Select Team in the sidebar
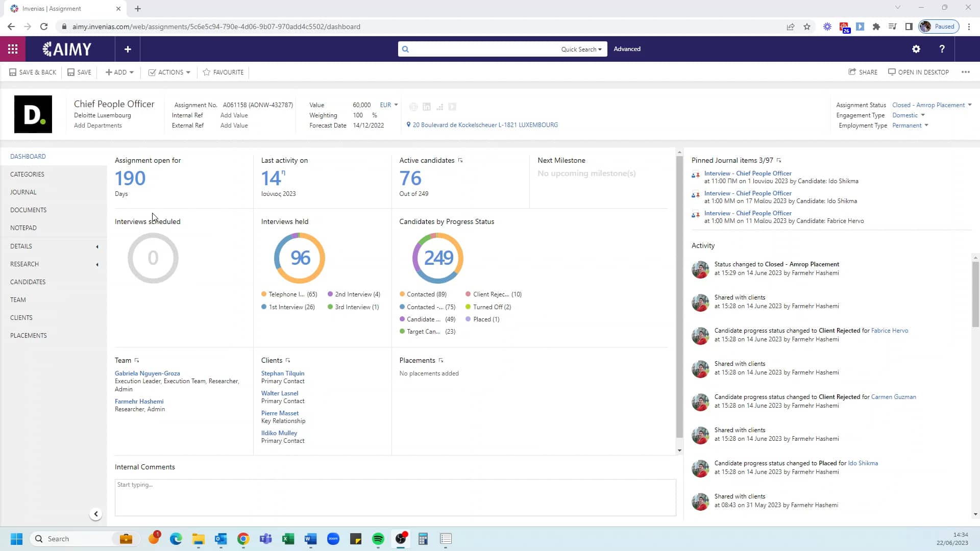 click(x=18, y=300)
